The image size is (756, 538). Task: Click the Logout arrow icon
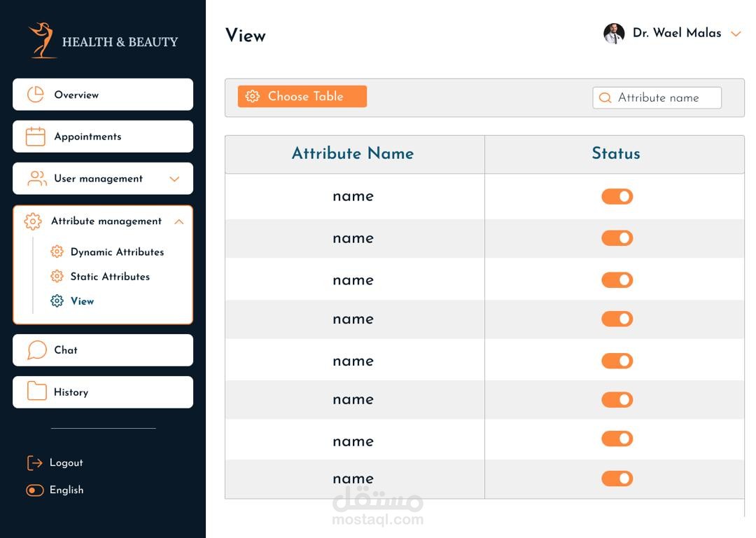click(35, 463)
